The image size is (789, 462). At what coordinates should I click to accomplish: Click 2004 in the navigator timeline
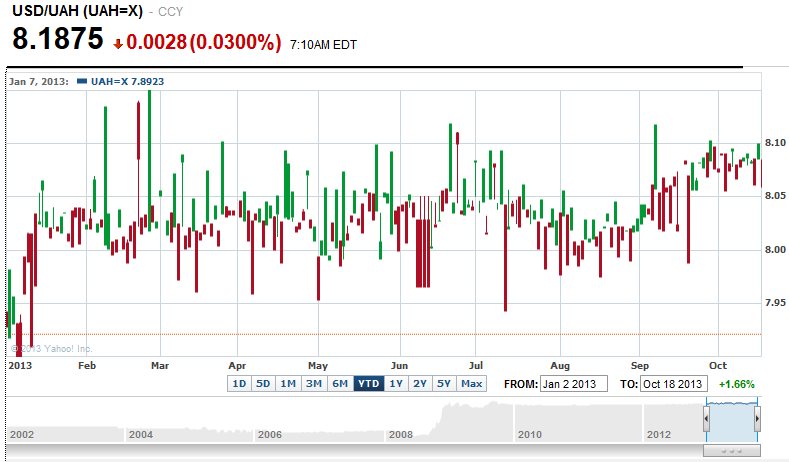tap(141, 434)
